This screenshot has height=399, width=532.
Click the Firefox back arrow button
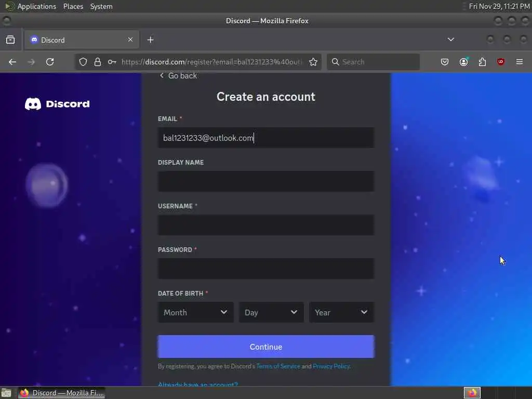[x=12, y=62]
